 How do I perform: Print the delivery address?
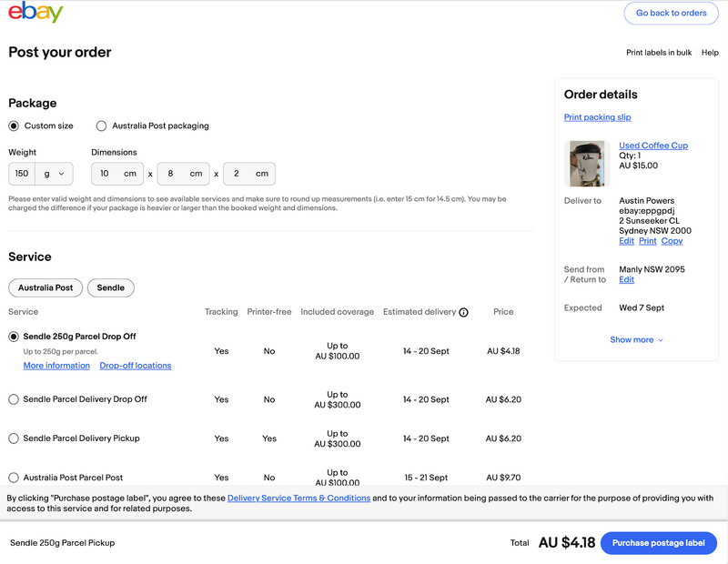(x=647, y=241)
